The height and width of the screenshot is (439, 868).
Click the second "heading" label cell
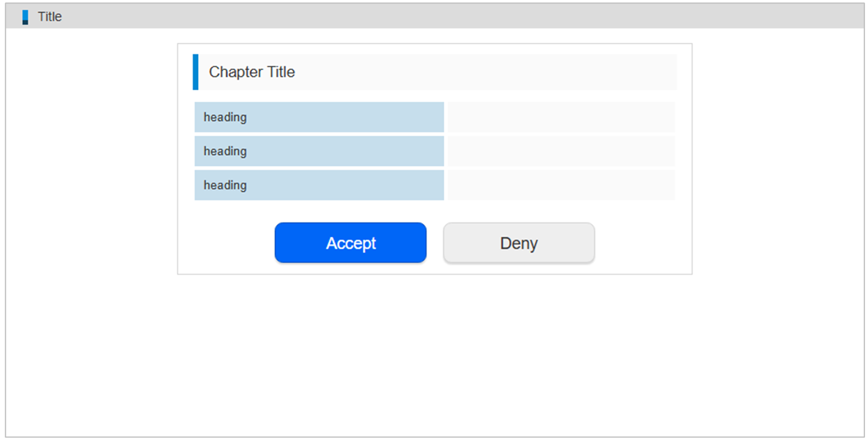click(x=319, y=151)
